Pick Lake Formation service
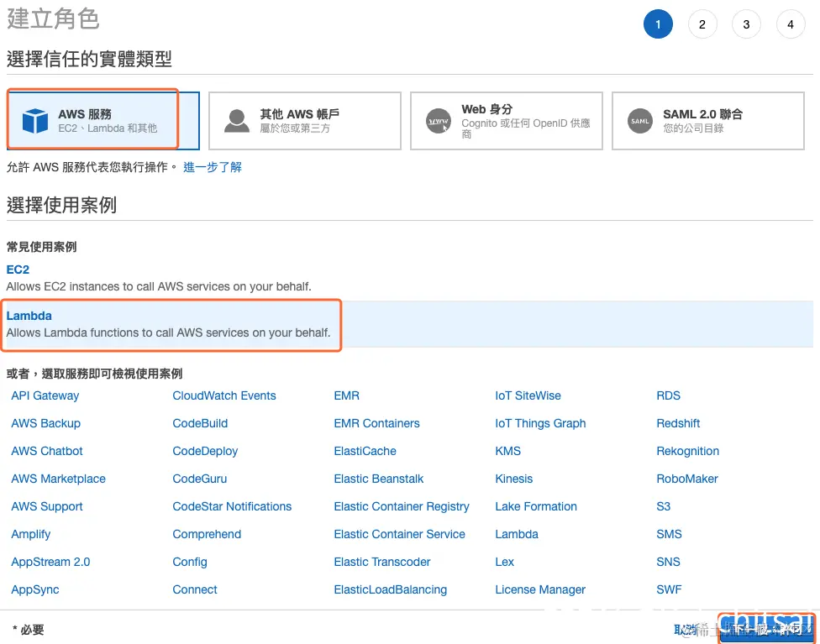 [536, 506]
